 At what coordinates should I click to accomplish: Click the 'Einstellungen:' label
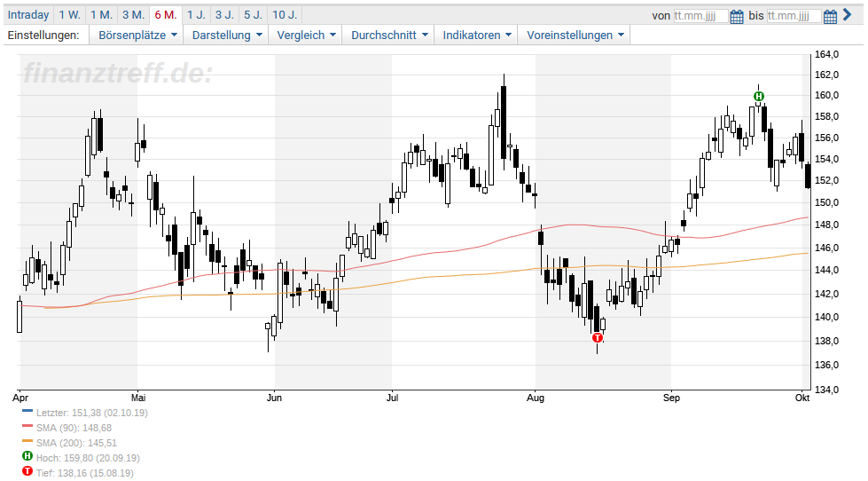[x=43, y=35]
